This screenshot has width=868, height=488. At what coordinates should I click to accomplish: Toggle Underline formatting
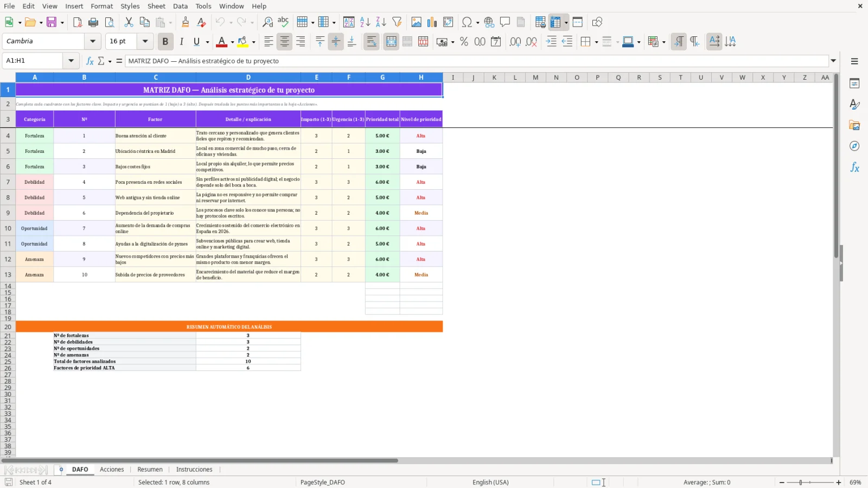tap(196, 42)
